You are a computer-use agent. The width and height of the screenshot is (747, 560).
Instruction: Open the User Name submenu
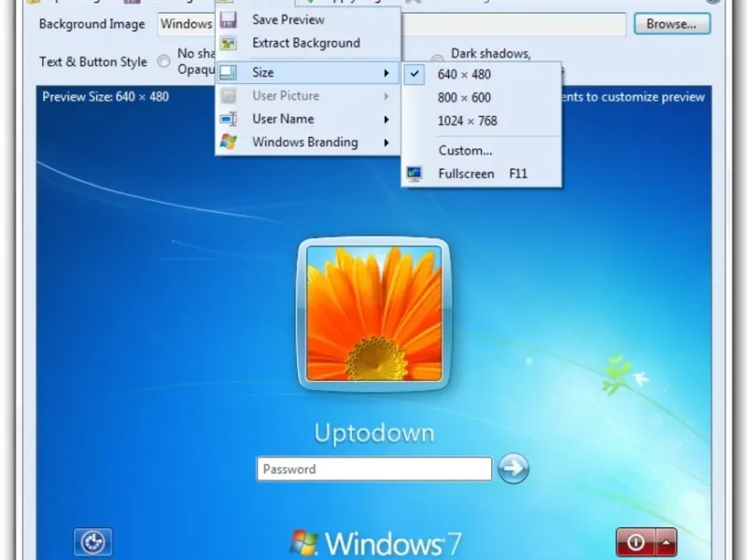(308, 119)
